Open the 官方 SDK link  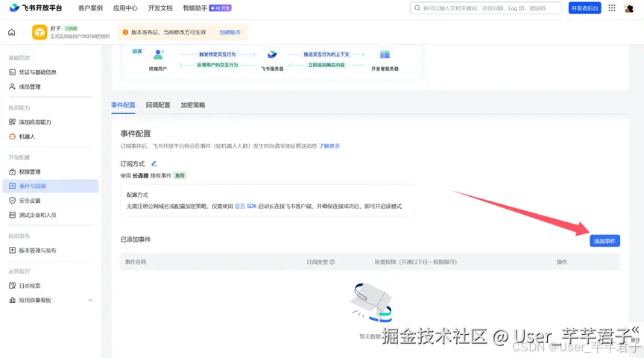point(246,206)
